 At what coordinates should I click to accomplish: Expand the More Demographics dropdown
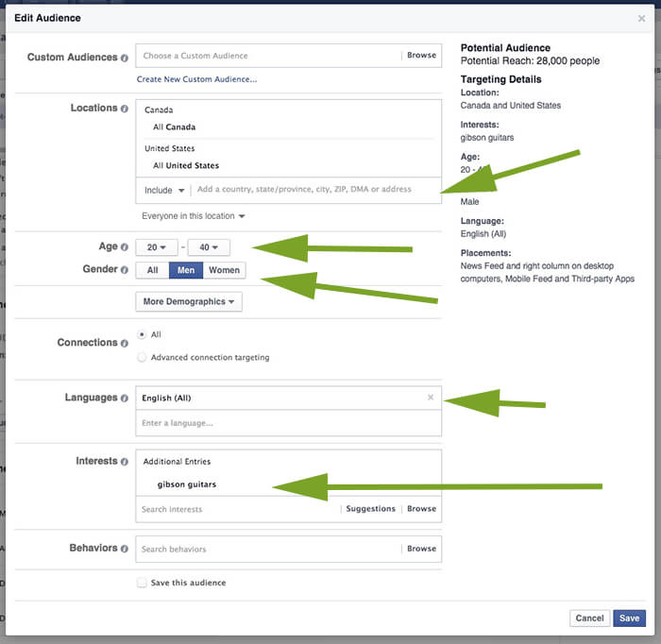189,302
